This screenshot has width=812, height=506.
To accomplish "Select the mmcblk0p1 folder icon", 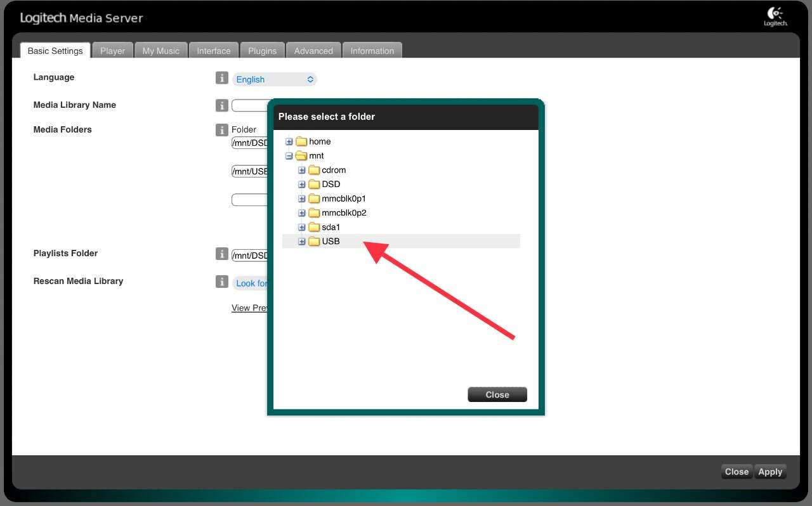I will click(x=314, y=198).
